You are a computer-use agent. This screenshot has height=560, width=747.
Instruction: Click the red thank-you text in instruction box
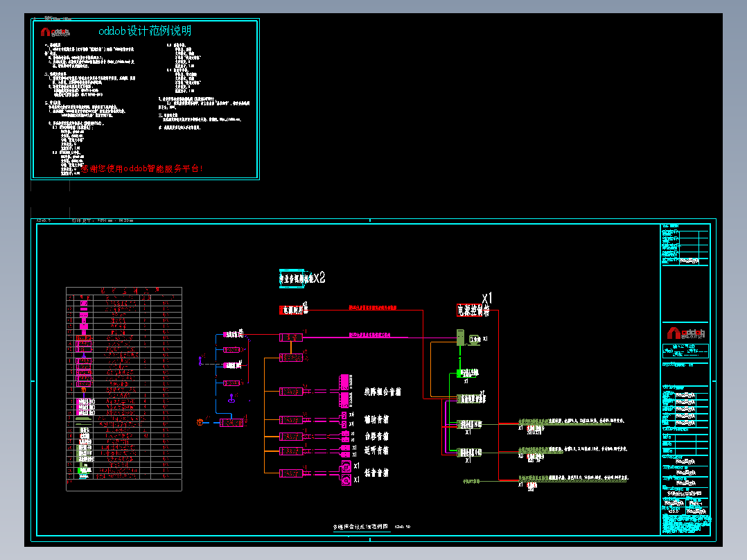[x=141, y=168]
